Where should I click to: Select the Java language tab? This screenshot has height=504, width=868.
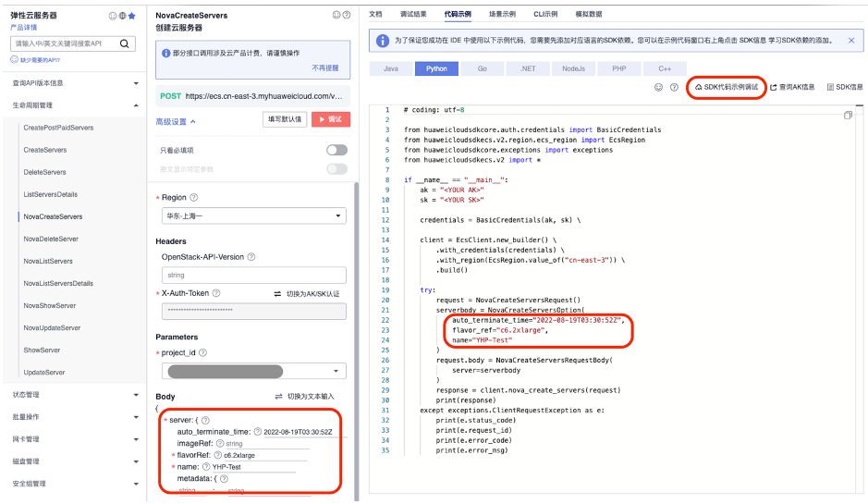coord(391,68)
